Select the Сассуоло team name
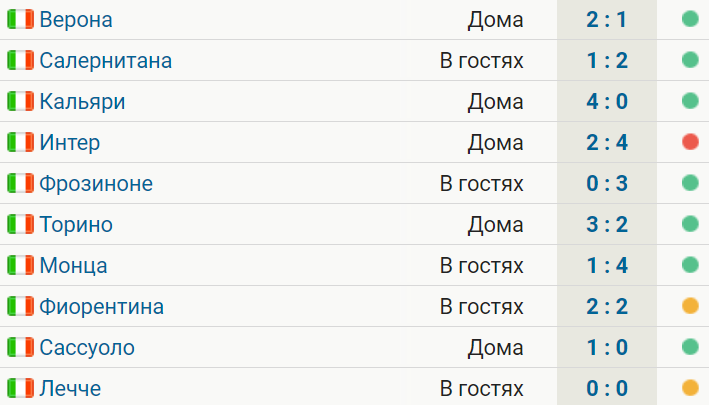This screenshot has height=405, width=709. [87, 347]
